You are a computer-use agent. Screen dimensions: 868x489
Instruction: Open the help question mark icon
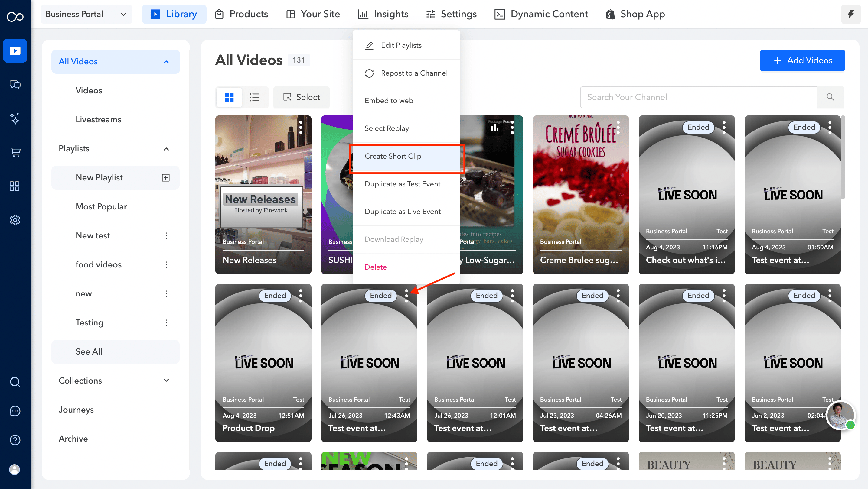pyautogui.click(x=15, y=440)
